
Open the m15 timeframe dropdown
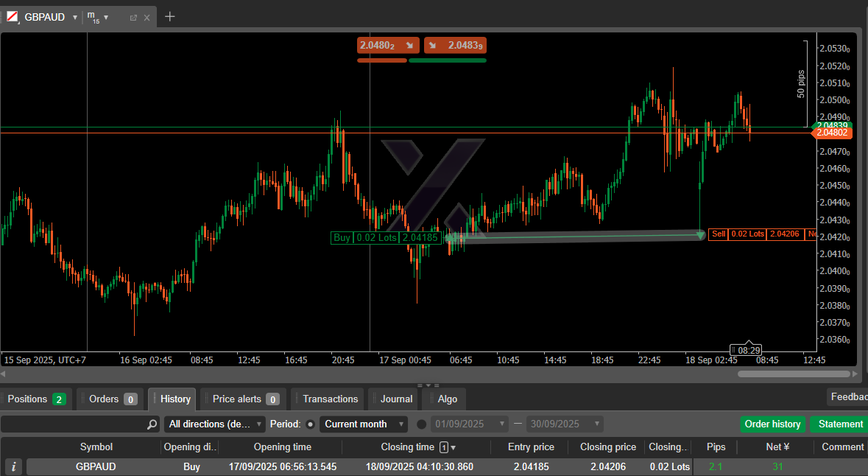[x=106, y=17]
